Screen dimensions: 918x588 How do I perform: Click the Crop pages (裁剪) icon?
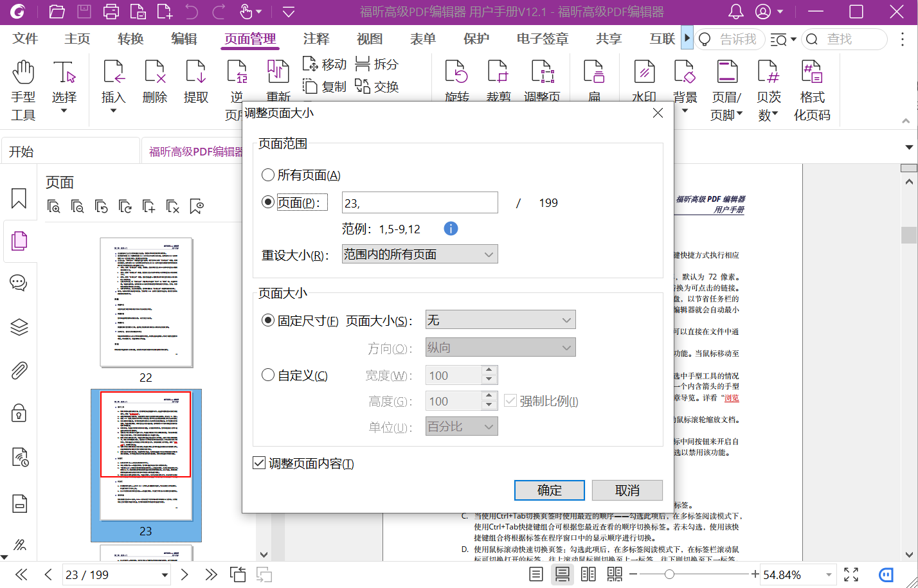tap(498, 72)
